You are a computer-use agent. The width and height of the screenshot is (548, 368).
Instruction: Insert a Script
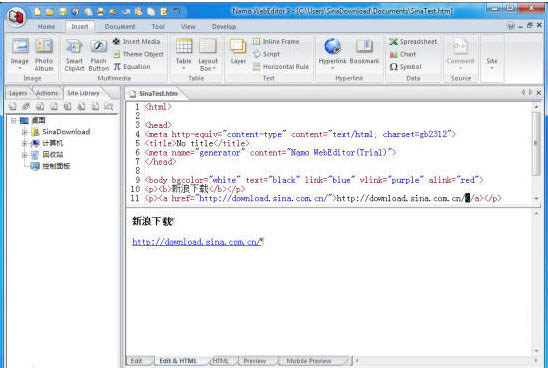(266, 54)
